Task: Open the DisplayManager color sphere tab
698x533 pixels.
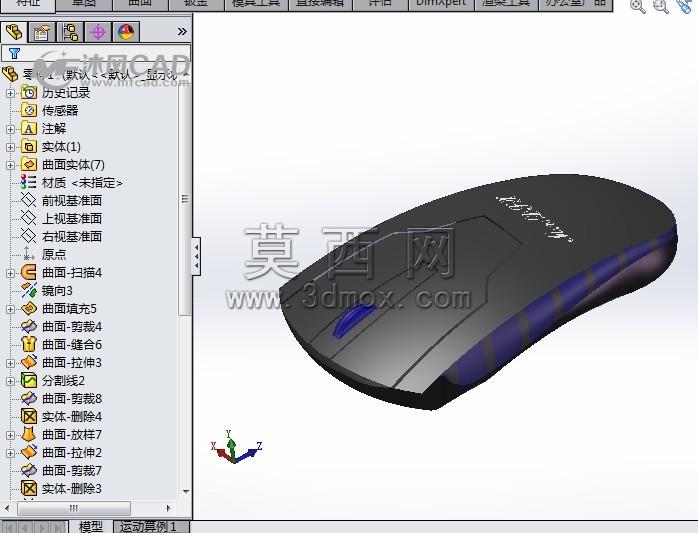Action: coord(126,32)
